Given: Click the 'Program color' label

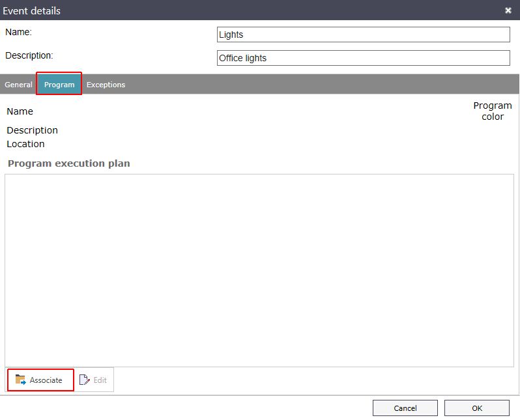Looking at the screenshot, I should click(x=493, y=111).
